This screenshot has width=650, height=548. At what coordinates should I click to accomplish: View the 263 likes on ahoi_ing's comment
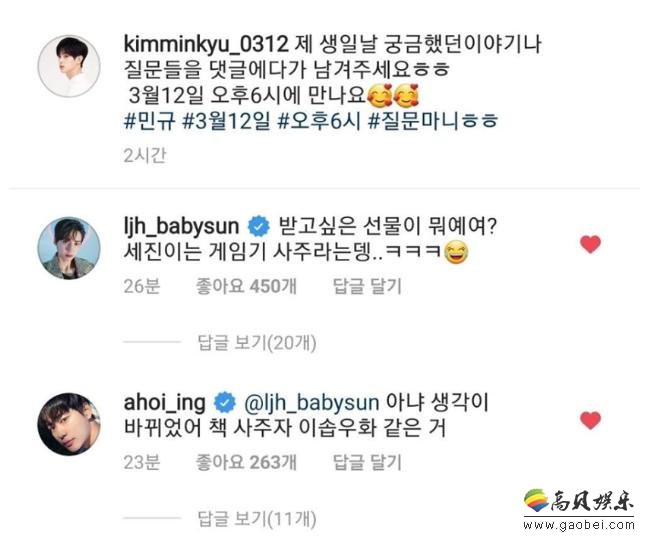(246, 462)
